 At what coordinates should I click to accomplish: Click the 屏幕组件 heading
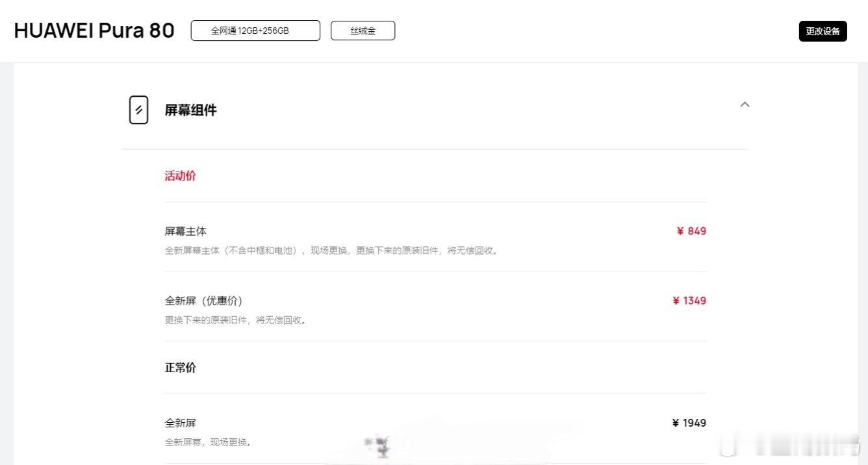190,110
